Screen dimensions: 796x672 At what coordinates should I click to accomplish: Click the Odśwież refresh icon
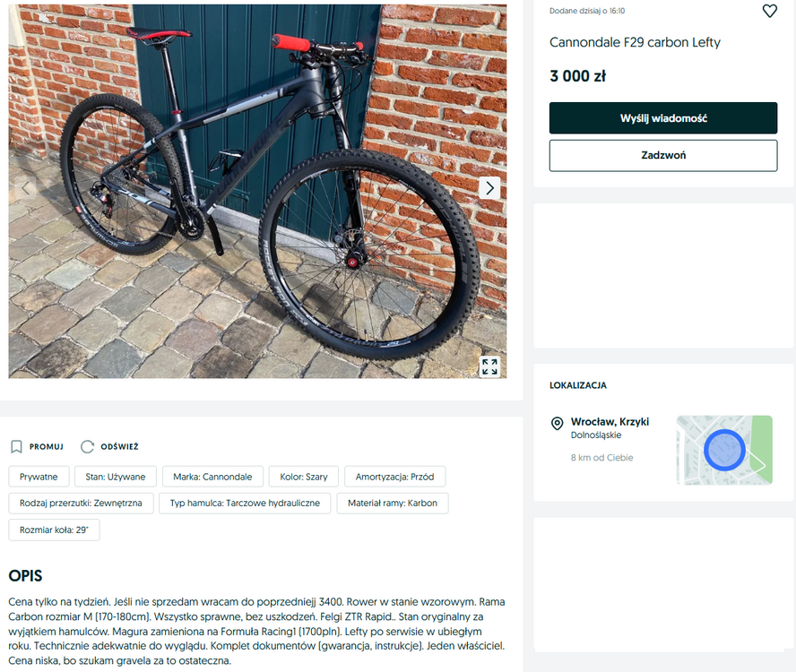(x=87, y=446)
